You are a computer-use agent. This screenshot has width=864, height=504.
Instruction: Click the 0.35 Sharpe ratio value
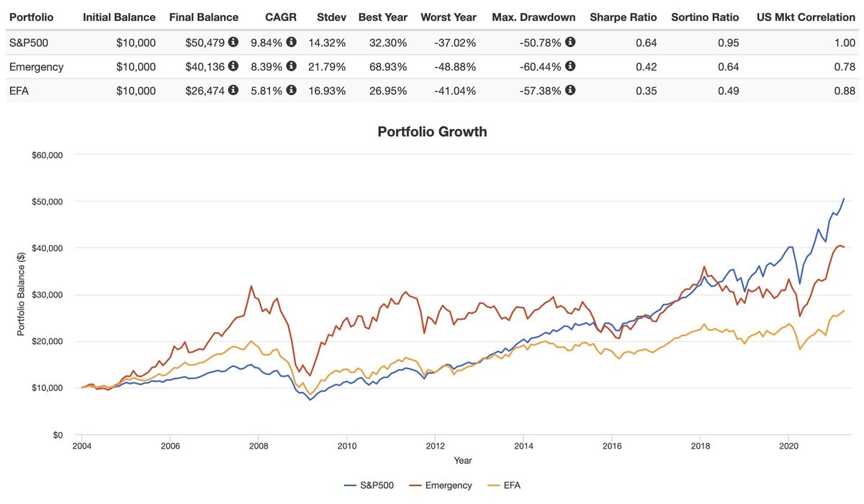tap(647, 91)
